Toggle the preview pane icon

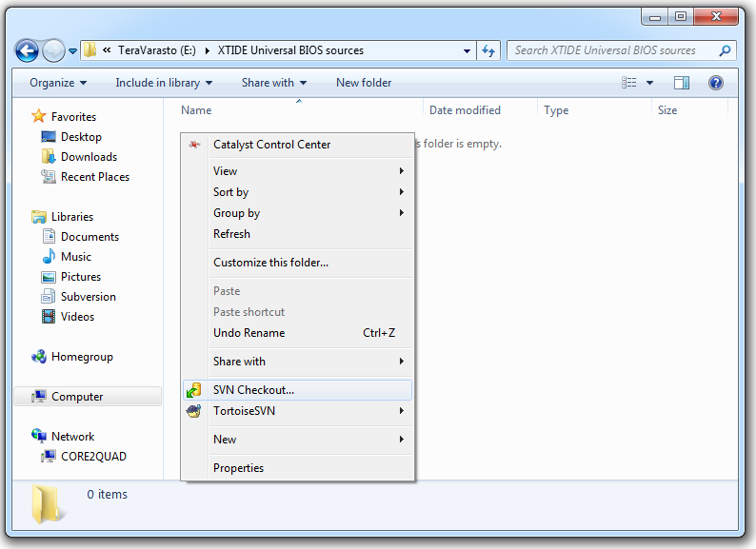pyautogui.click(x=682, y=83)
